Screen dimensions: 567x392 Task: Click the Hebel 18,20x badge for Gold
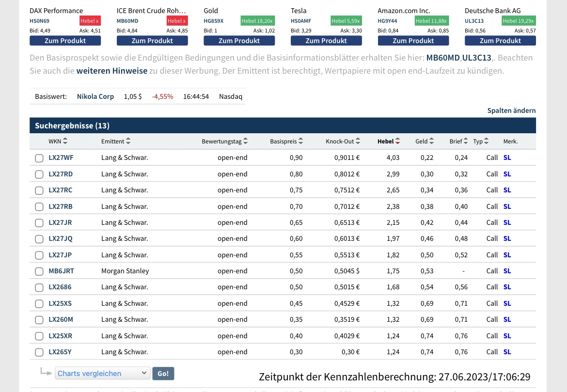click(257, 21)
